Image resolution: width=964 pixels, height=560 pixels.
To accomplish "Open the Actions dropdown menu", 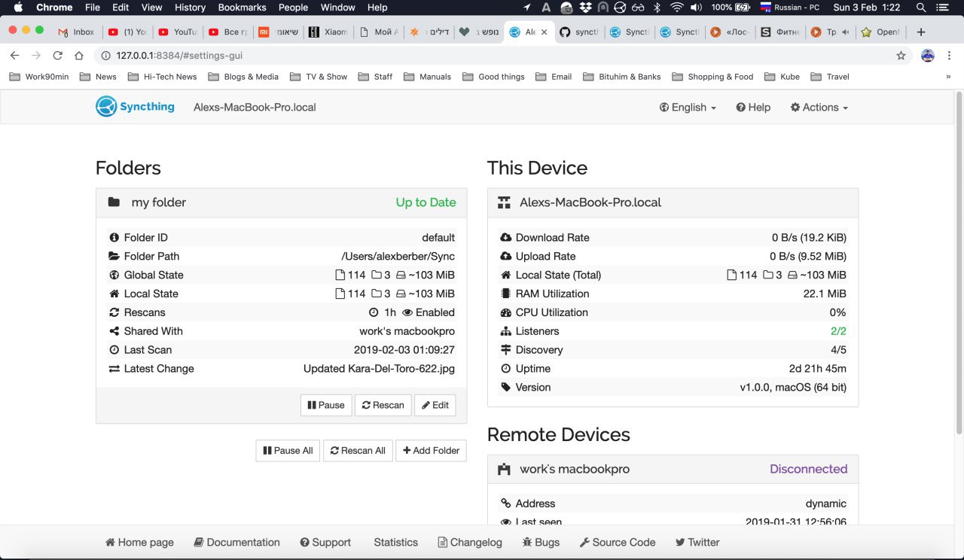I will click(x=819, y=108).
